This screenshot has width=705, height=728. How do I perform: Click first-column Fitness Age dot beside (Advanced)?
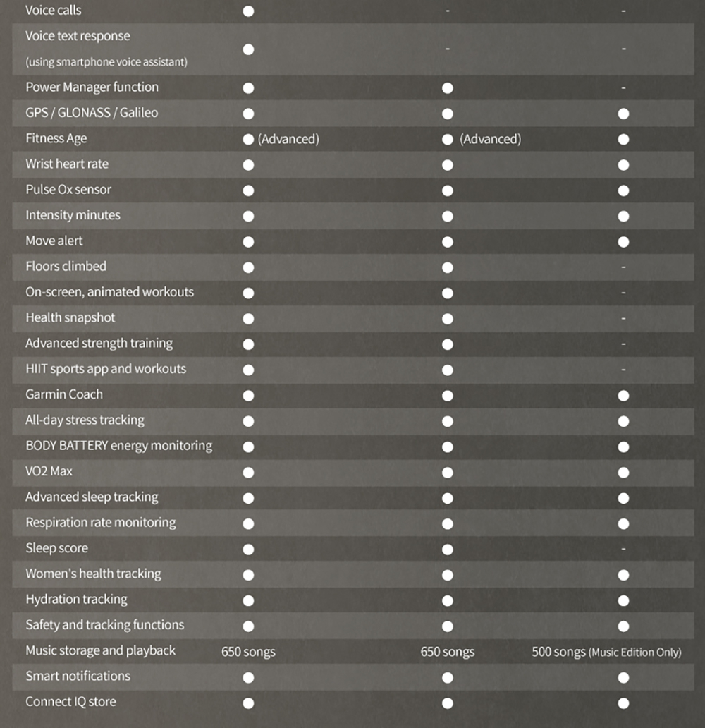tap(248, 139)
